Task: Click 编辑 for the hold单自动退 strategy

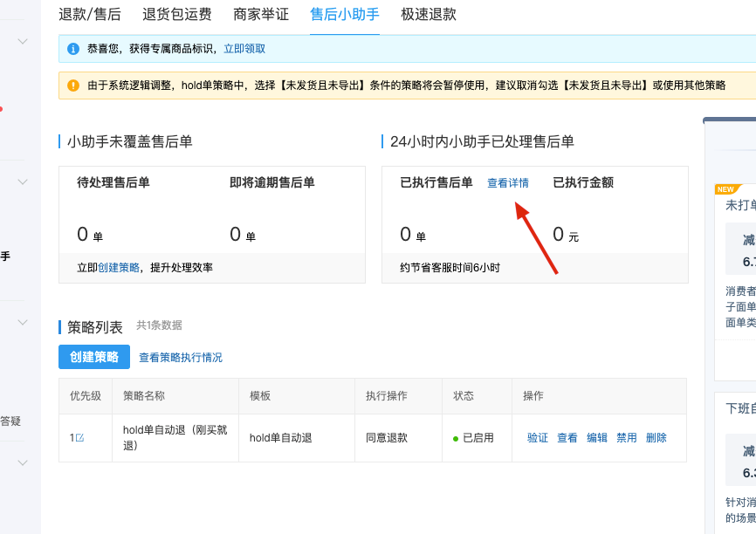Action: (597, 438)
